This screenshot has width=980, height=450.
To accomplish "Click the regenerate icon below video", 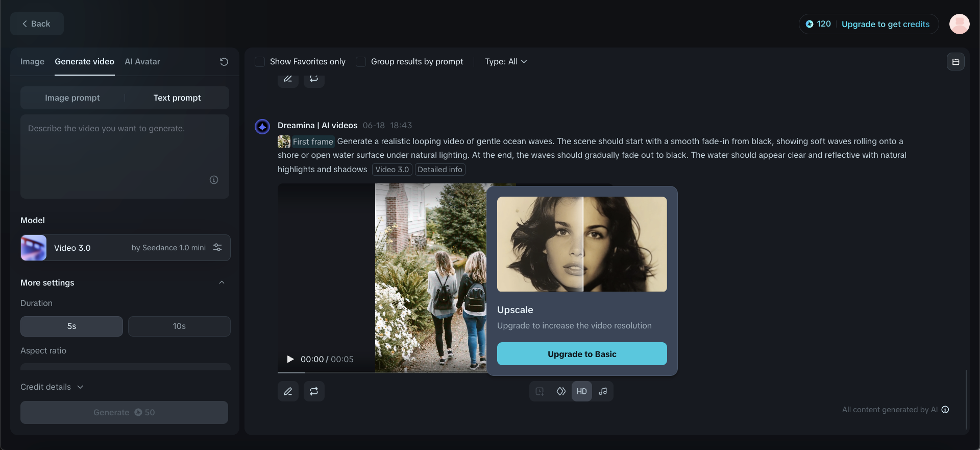I will [x=314, y=391].
